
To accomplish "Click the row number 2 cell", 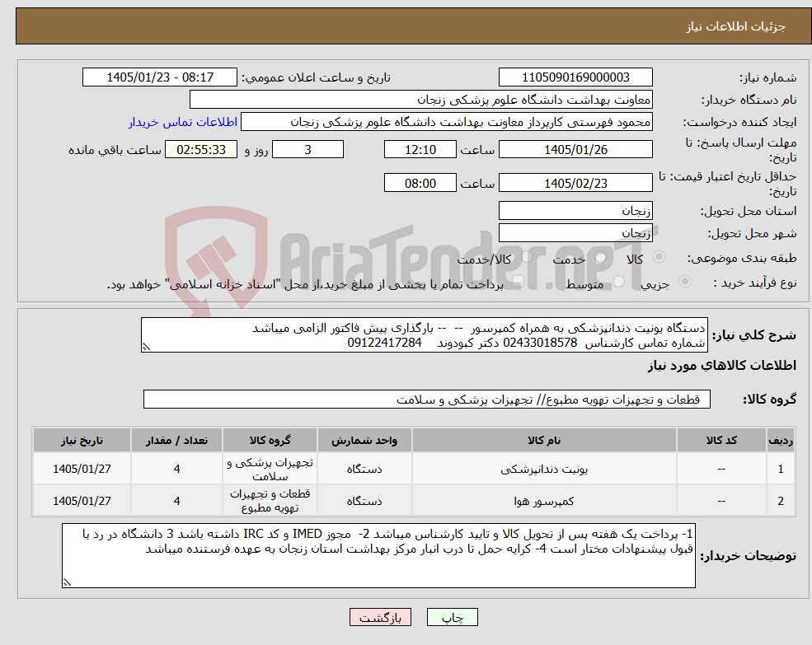I will pyautogui.click(x=781, y=501).
